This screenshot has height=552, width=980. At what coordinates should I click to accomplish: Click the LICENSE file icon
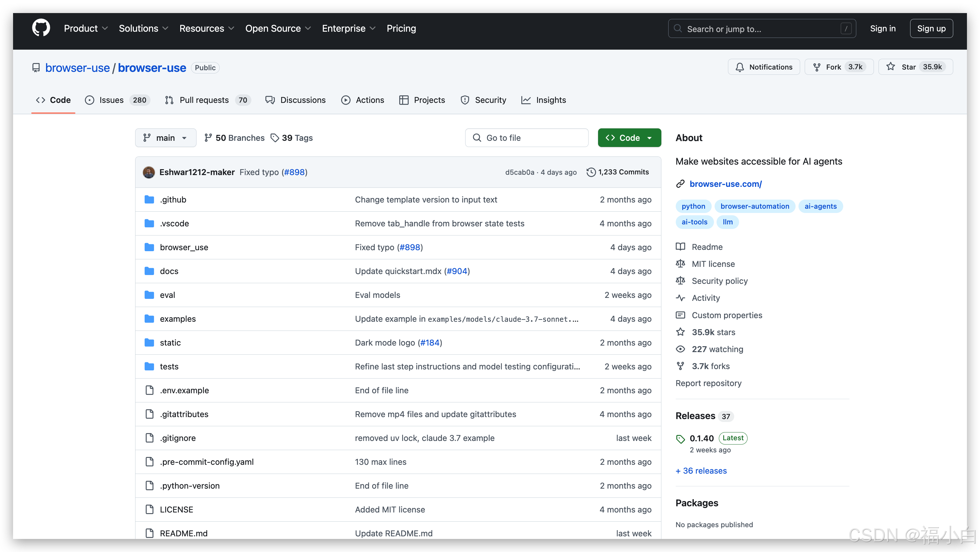[150, 509]
